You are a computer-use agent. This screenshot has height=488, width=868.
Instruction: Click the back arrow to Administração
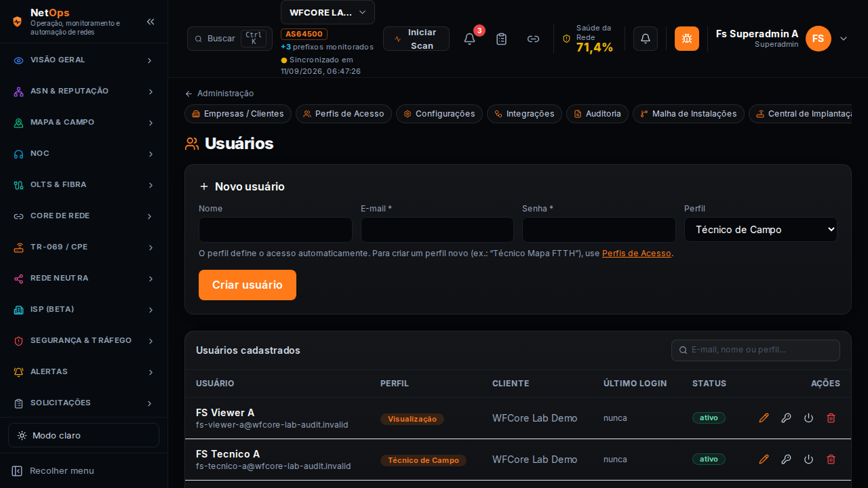[x=189, y=94]
